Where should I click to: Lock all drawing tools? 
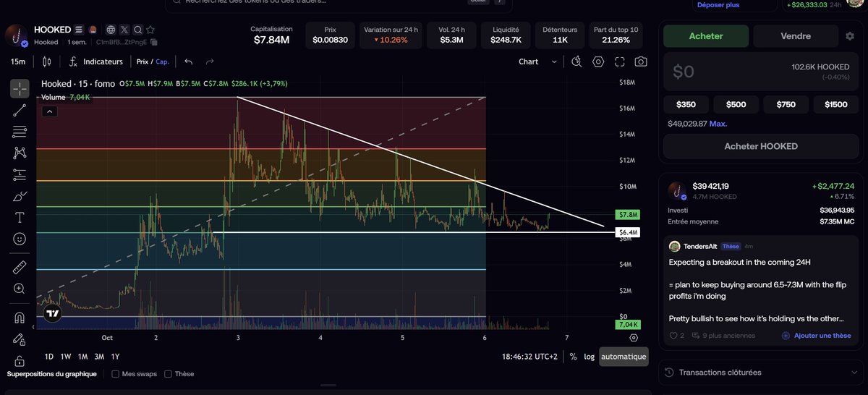click(20, 360)
